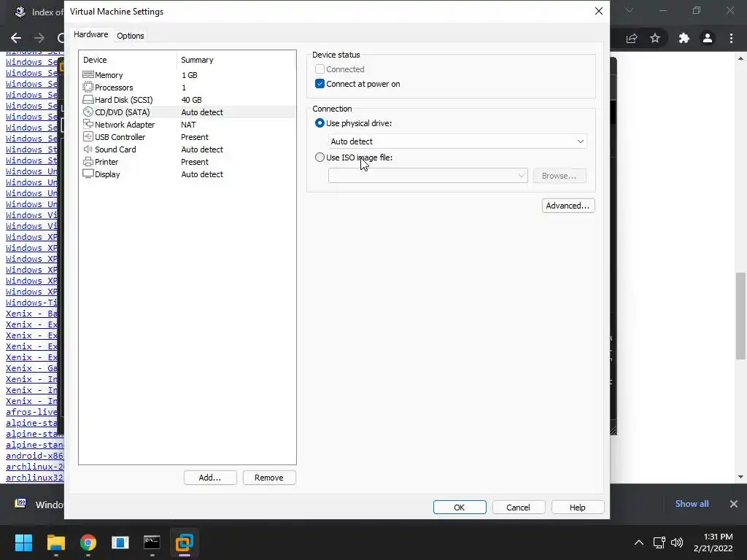Click the 40 GB summary value
This screenshot has height=560, width=747.
pos(192,100)
